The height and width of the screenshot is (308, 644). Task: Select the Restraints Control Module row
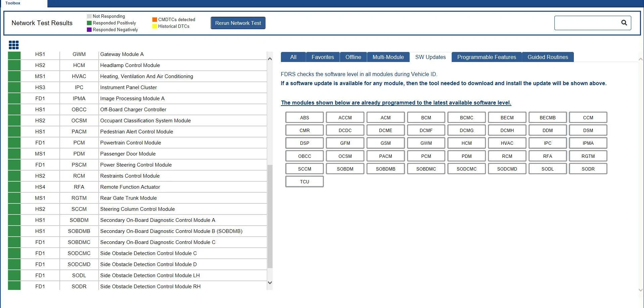[138, 176]
